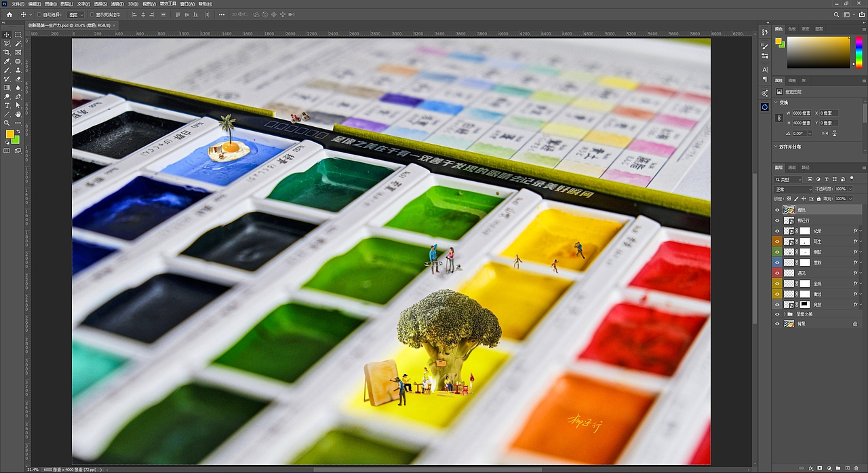This screenshot has height=473, width=868.
Task: Expand the 呈像之美 layer group
Action: coord(785,314)
